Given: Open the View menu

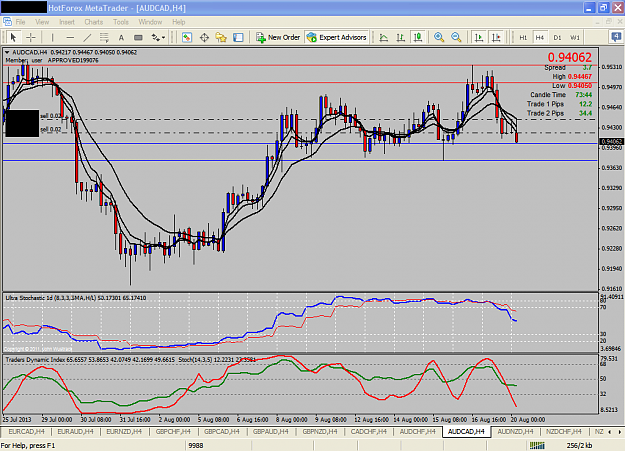Looking at the screenshot, I should point(42,22).
